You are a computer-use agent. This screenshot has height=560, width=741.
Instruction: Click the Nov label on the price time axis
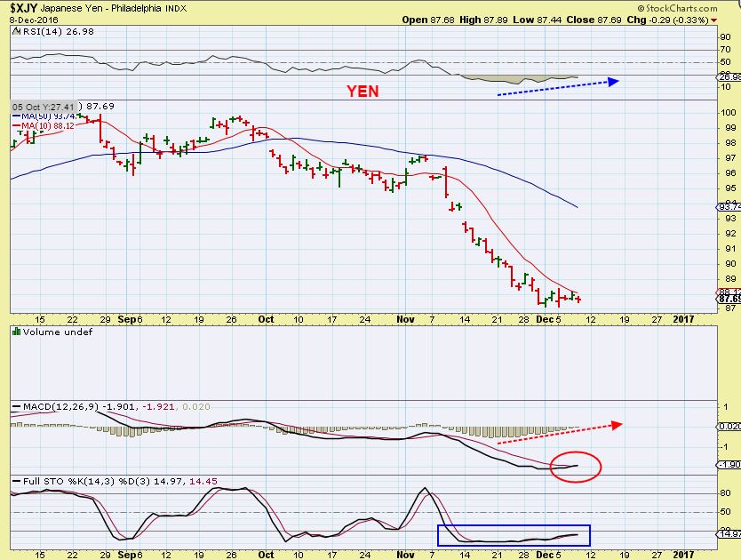[x=405, y=318]
